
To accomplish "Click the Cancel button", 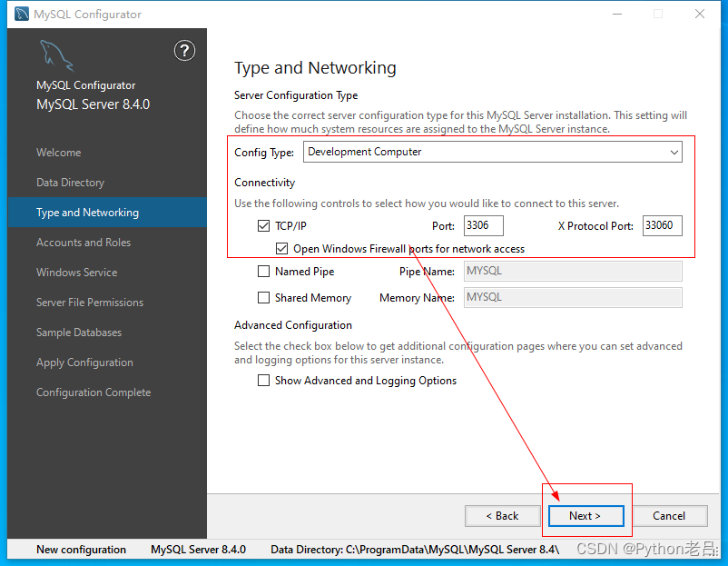I will point(670,516).
